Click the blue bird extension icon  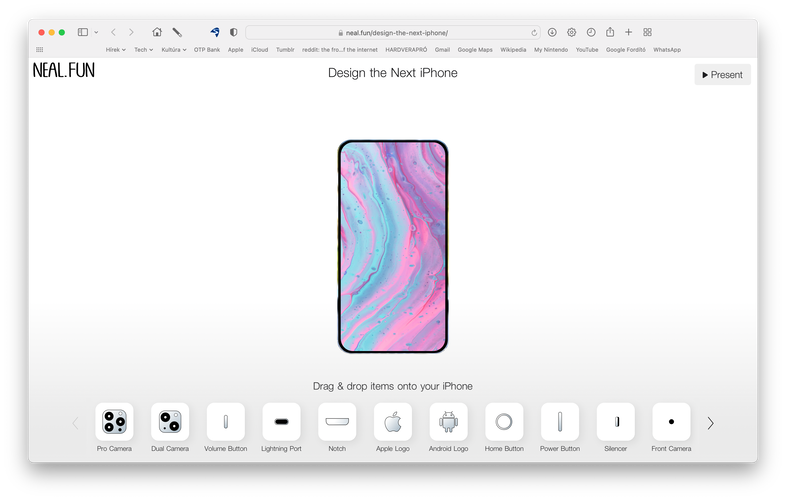(x=215, y=32)
